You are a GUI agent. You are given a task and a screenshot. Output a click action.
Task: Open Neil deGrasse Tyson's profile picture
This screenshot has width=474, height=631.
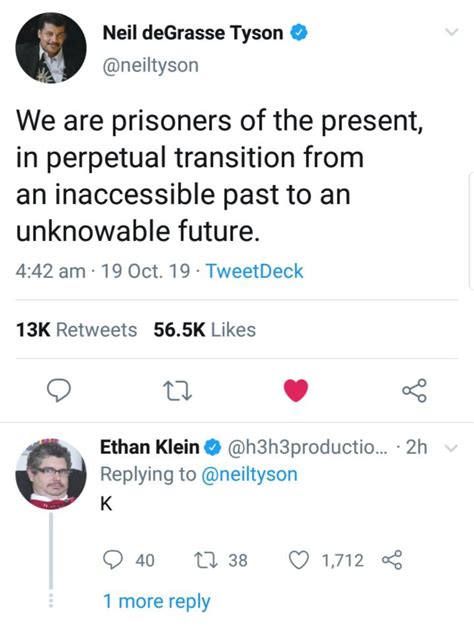(x=51, y=48)
